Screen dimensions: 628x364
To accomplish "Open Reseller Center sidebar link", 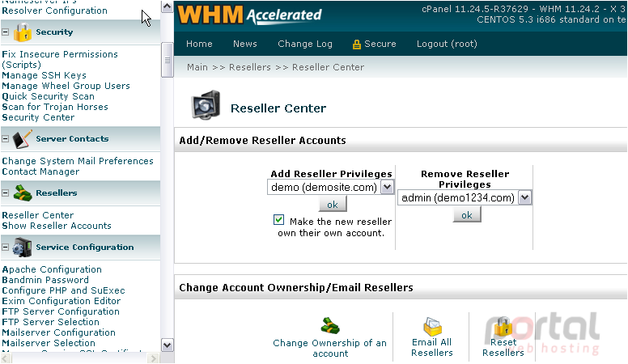I will [x=38, y=215].
